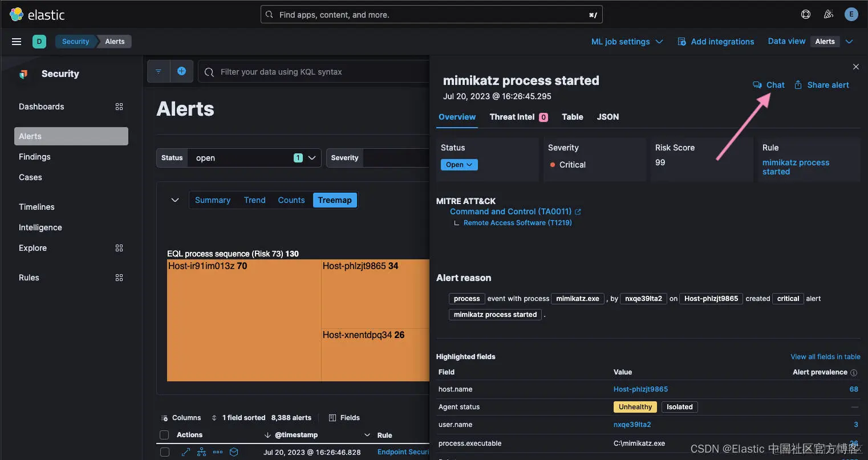The image size is (868, 460).
Task: Check the first alert row checkbox
Action: [x=165, y=452]
